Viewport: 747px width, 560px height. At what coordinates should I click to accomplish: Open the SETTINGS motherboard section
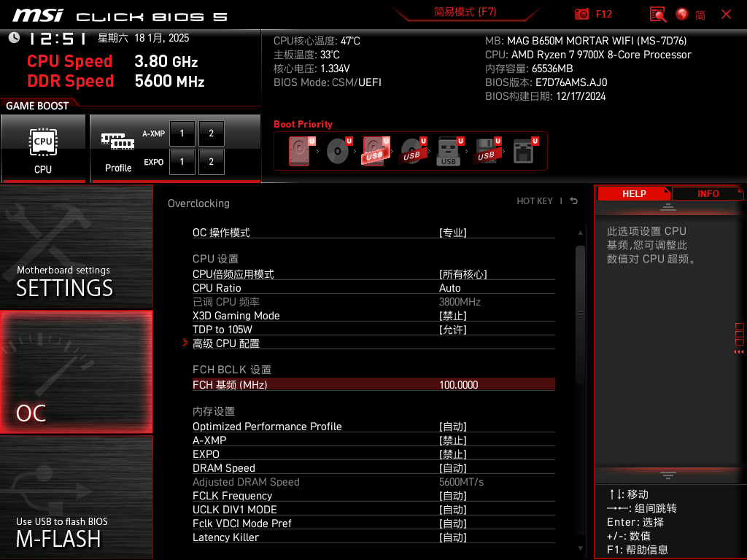pyautogui.click(x=76, y=246)
